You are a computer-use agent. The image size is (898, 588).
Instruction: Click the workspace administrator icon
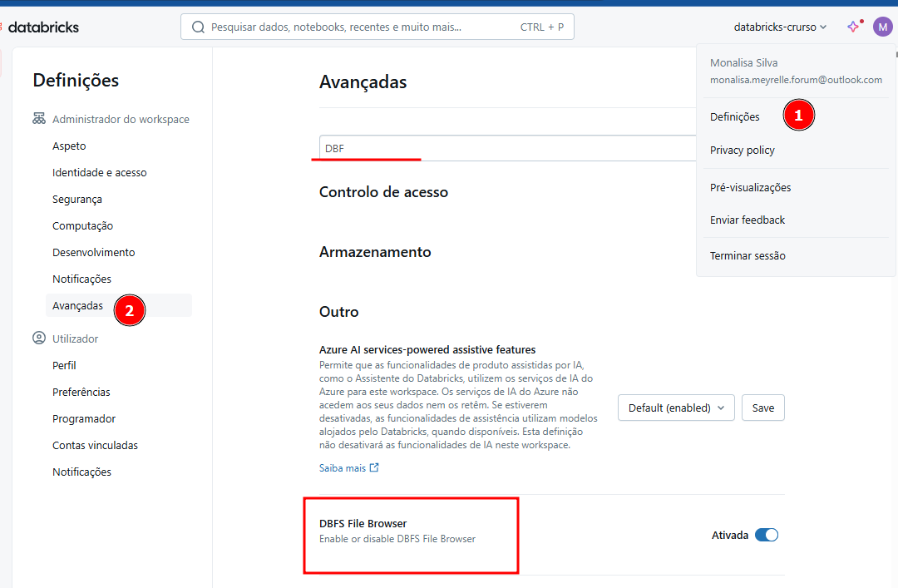[39, 119]
